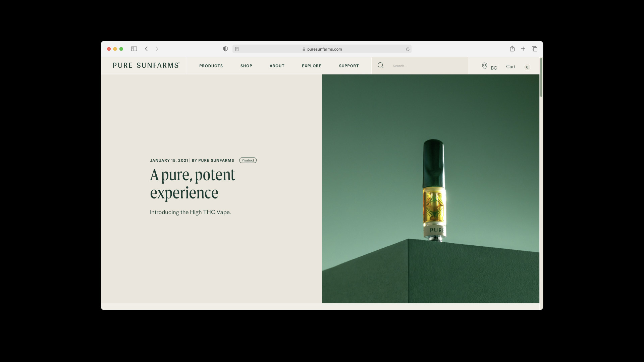Go back with the left chevron
Viewport: 644px width, 362px height.
(x=146, y=49)
